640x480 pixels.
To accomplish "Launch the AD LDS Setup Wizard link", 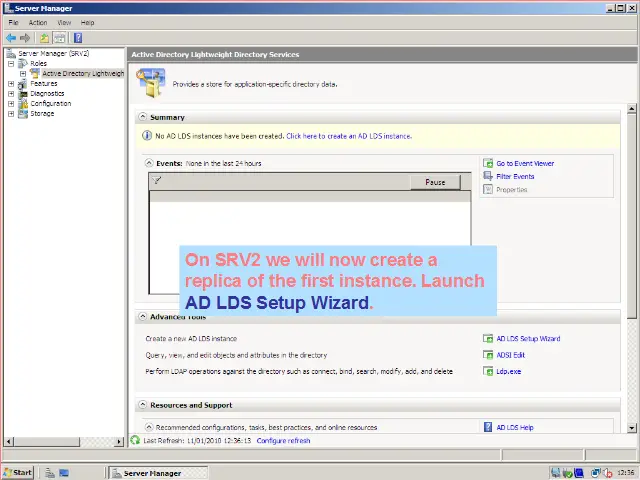I will (528, 339).
